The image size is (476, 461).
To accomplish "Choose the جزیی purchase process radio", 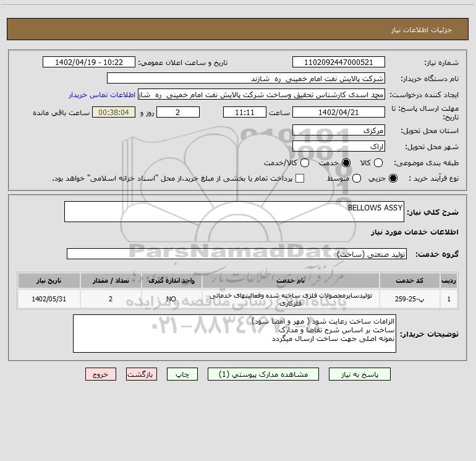I will pyautogui.click(x=393, y=178).
